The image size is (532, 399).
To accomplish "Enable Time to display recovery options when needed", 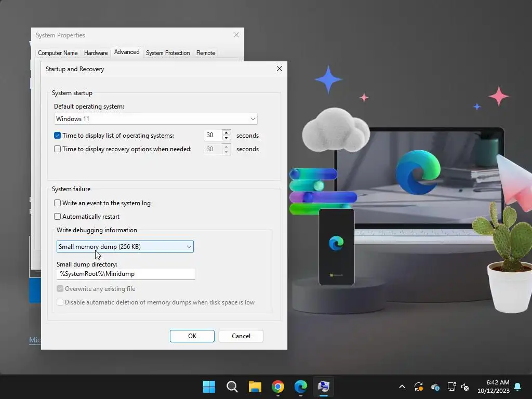I will pos(57,149).
